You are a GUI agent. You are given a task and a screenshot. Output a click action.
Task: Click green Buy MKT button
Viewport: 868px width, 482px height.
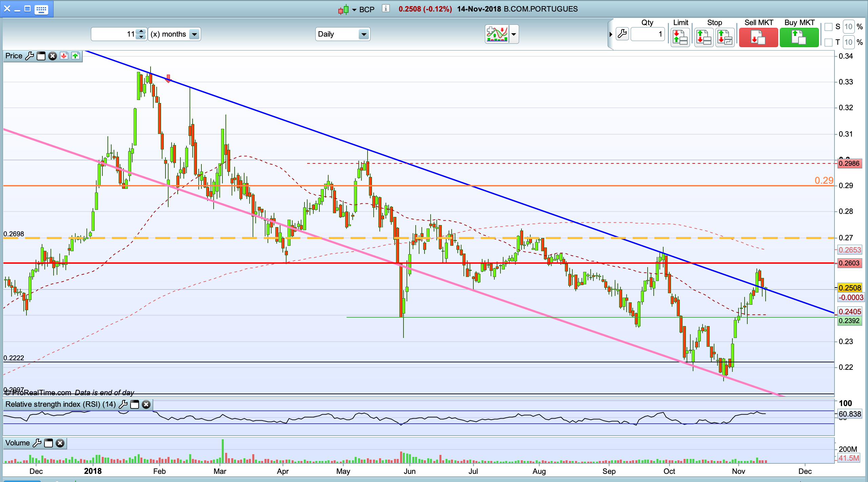(799, 37)
